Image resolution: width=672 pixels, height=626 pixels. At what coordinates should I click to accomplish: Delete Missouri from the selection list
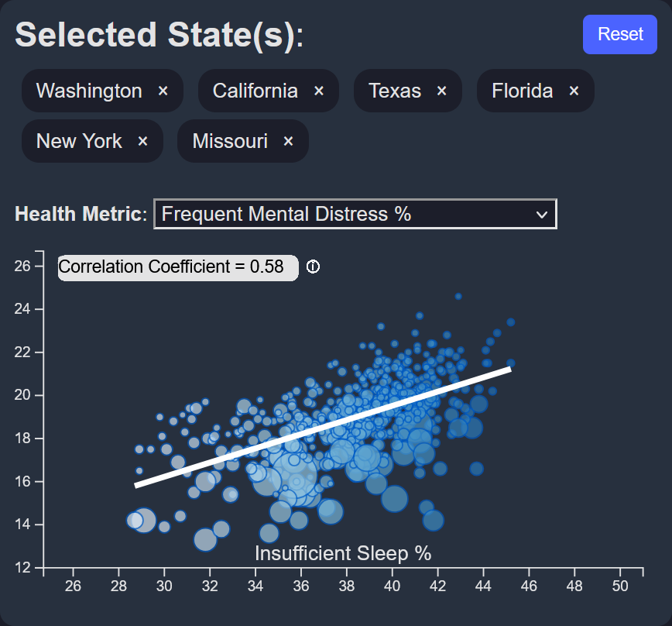click(287, 141)
